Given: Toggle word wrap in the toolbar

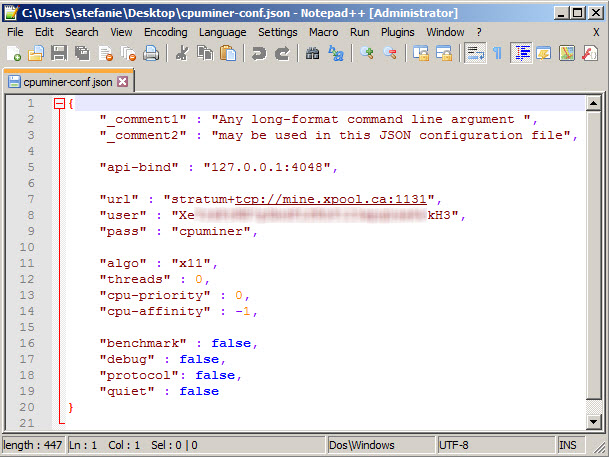Looking at the screenshot, I should tap(476, 53).
